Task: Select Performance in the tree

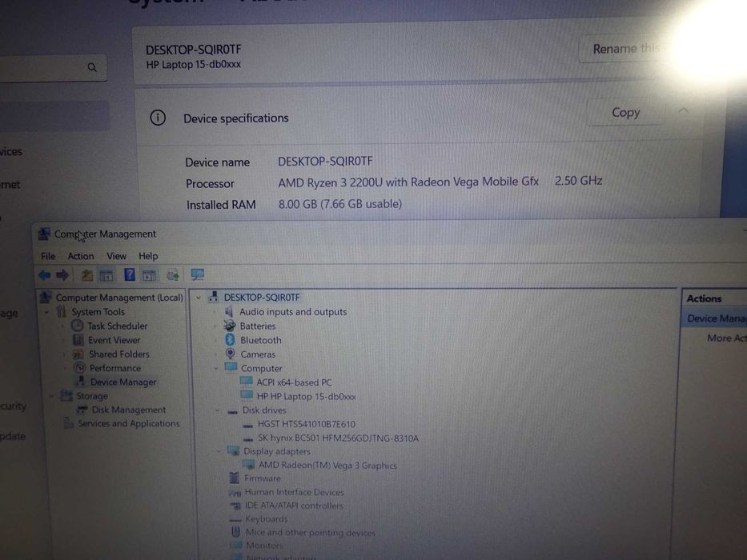Action: pos(115,368)
